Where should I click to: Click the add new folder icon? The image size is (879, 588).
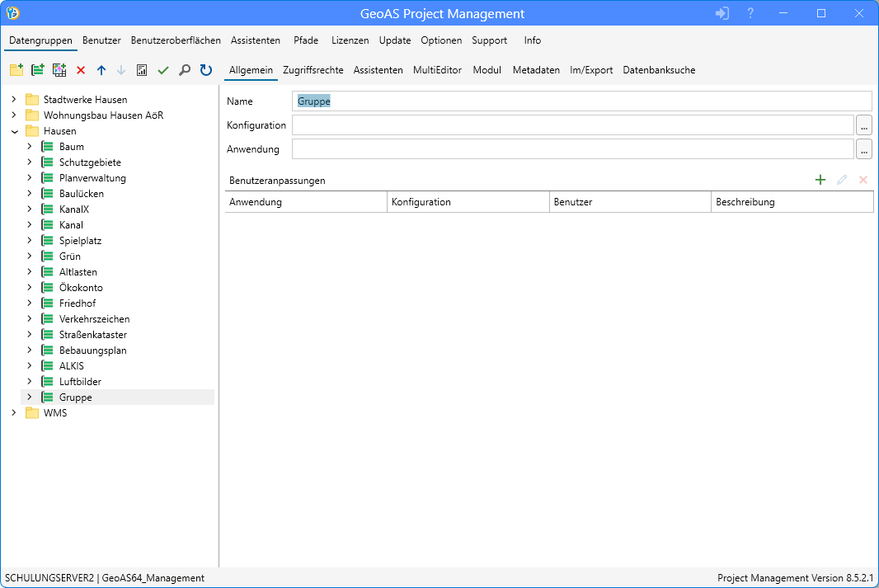(x=16, y=71)
